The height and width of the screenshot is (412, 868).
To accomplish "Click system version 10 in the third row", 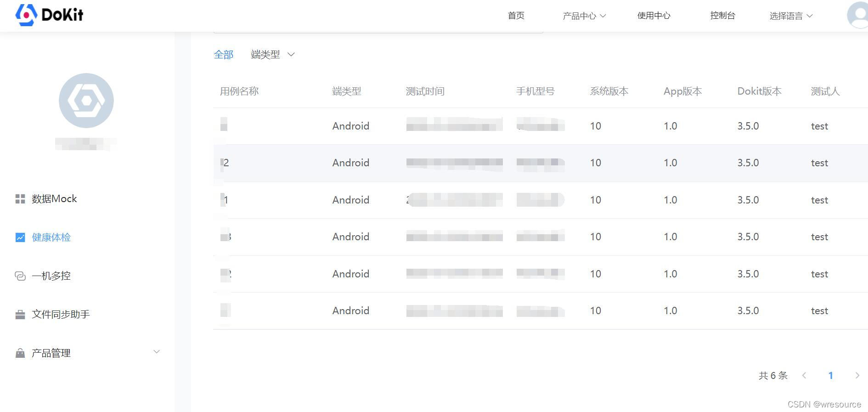I will coord(596,200).
